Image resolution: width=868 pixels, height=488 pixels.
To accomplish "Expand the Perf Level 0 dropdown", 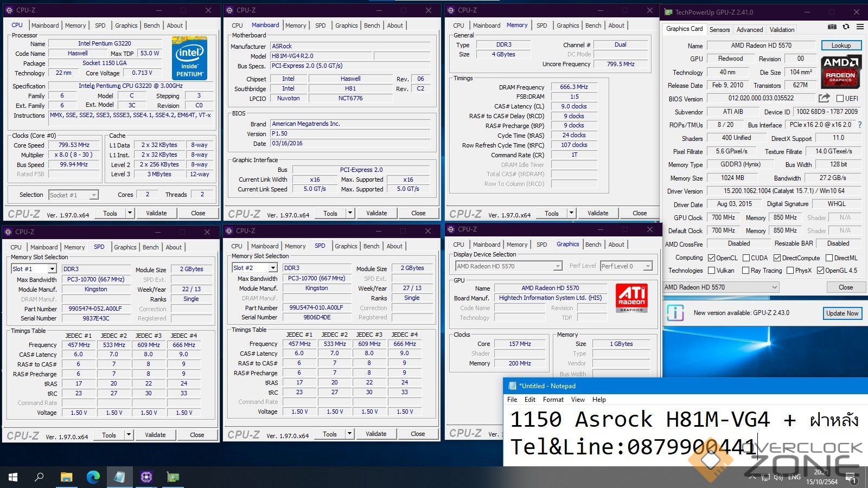I will (x=647, y=266).
